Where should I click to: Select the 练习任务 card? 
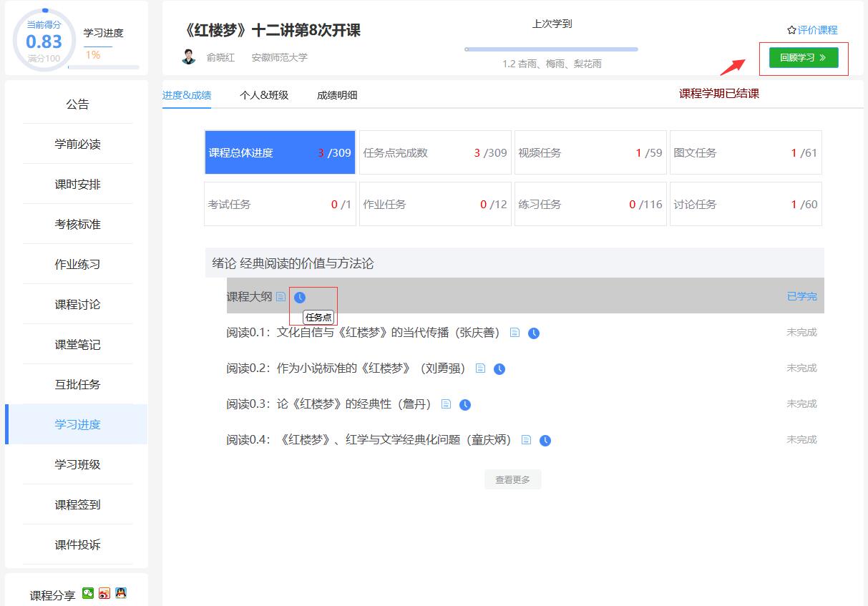[x=590, y=204]
